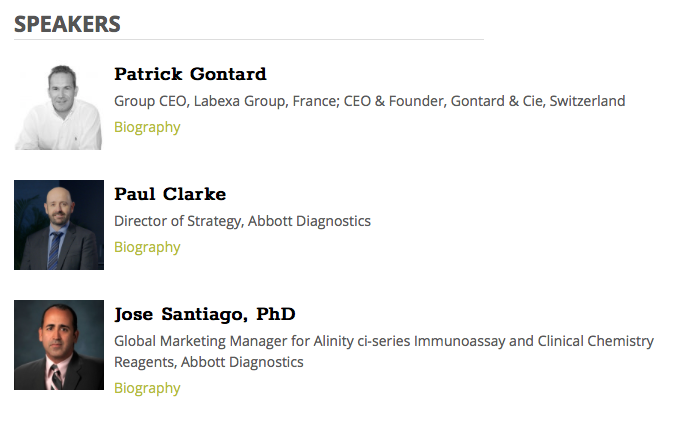Image resolution: width=700 pixels, height=422 pixels.
Task: Click the divider line below SPEAKERS
Action: click(x=248, y=40)
